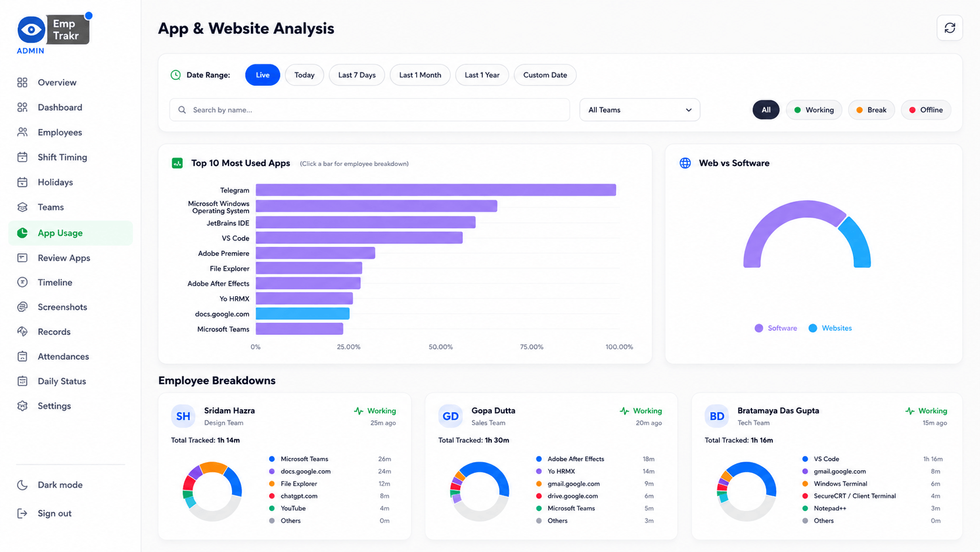
Task: Click the Overview grid icon in sidebar
Action: pos(22,83)
